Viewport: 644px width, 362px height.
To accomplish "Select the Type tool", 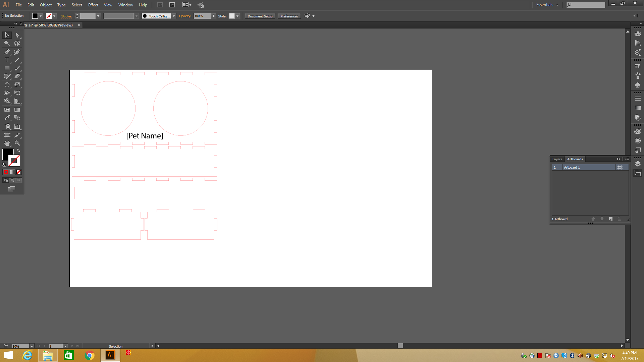I will pos(7,60).
